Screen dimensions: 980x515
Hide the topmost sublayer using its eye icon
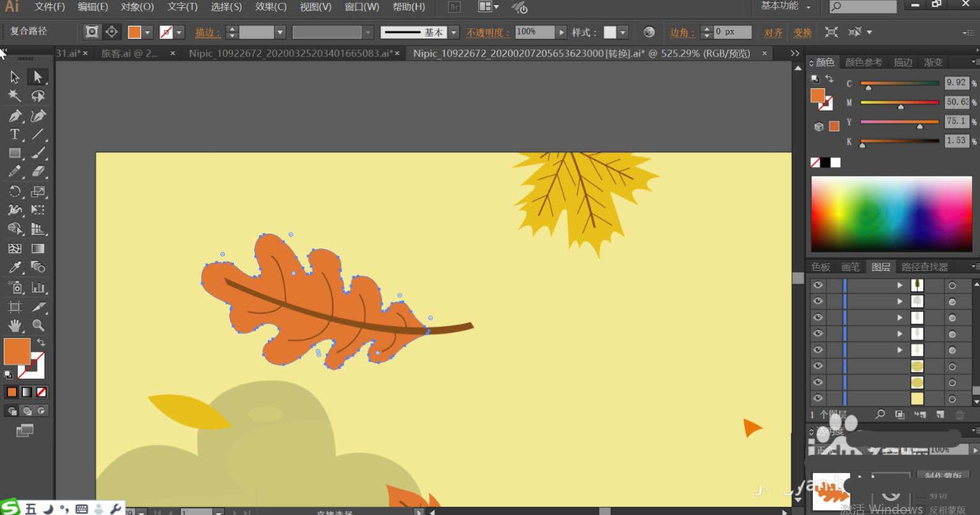[818, 285]
